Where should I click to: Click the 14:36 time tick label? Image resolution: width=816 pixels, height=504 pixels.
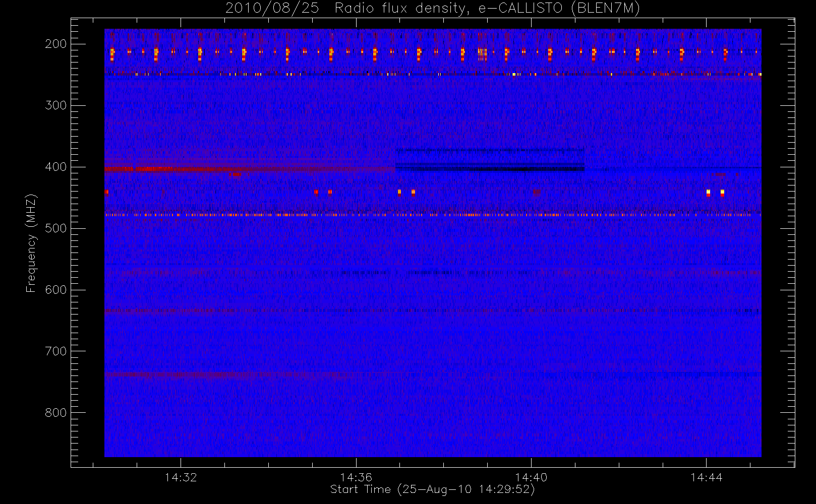(356, 477)
